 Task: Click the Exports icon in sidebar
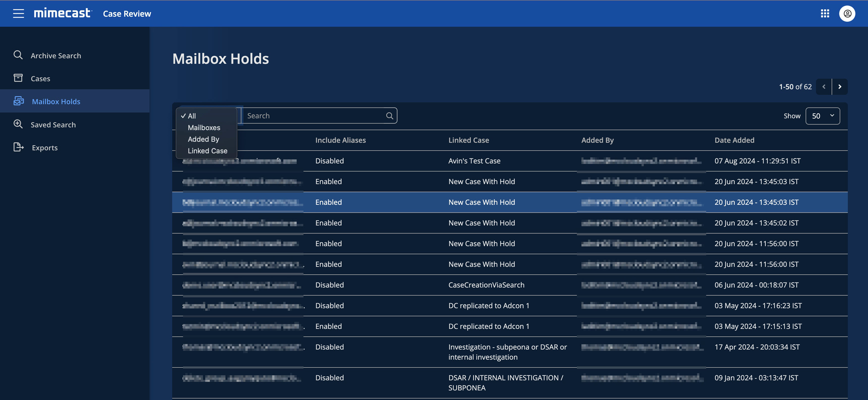click(18, 147)
